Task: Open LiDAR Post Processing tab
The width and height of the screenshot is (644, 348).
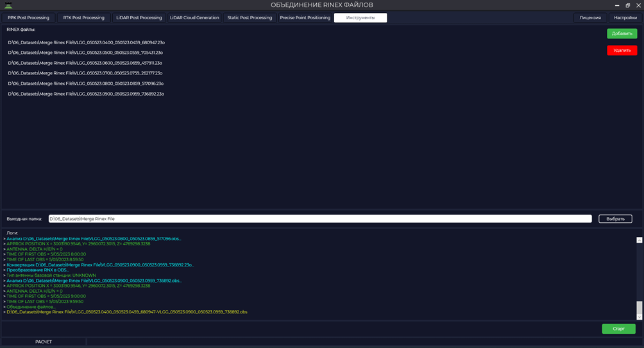Action: click(139, 18)
